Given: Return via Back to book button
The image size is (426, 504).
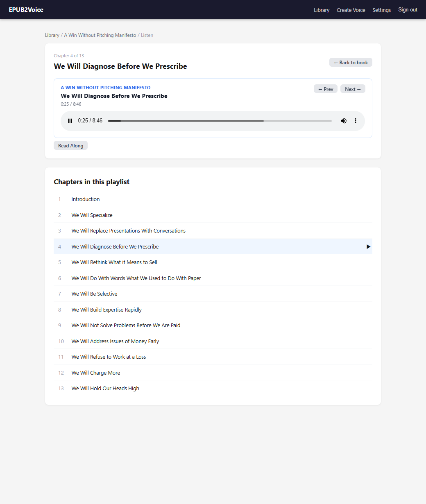Looking at the screenshot, I should tap(351, 62).
